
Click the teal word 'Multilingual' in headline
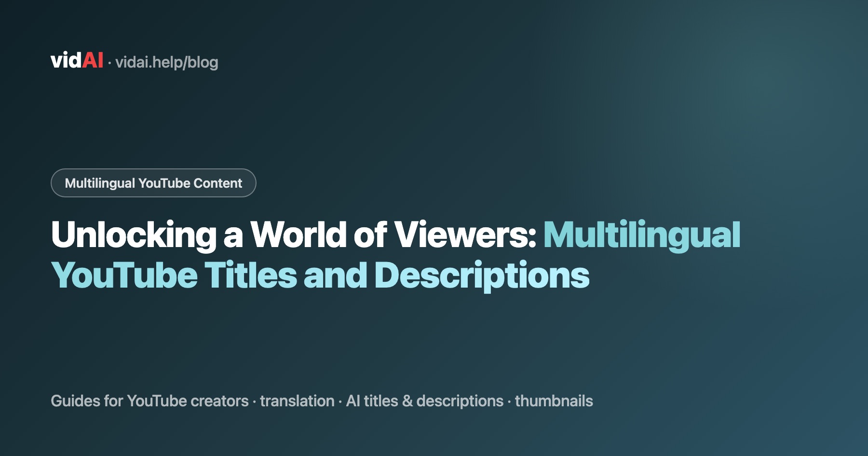pos(642,235)
